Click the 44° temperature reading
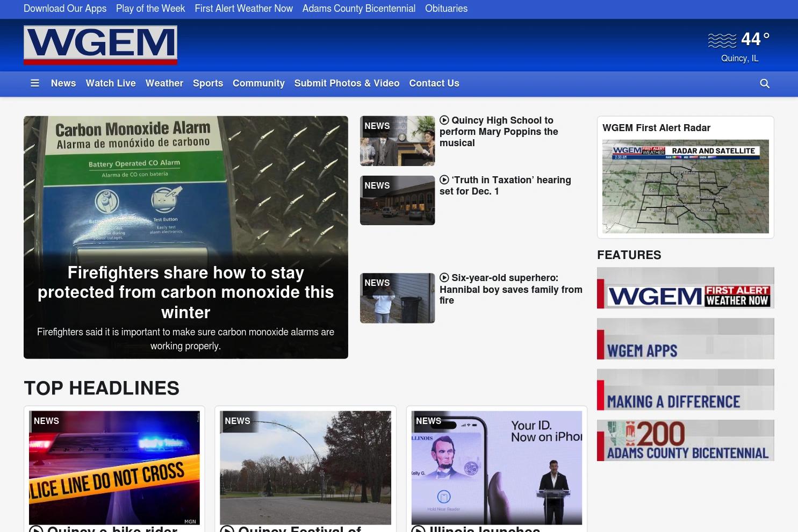 [756, 39]
